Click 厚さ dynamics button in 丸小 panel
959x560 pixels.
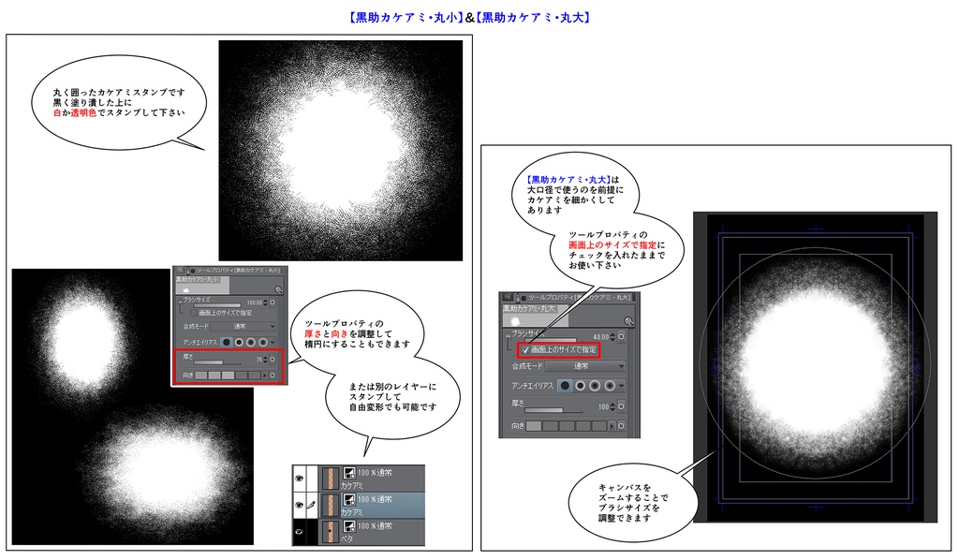click(273, 360)
